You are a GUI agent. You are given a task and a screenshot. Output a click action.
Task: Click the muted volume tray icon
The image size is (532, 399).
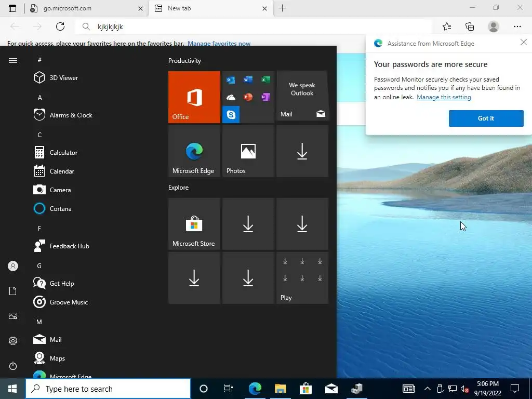coord(464,389)
